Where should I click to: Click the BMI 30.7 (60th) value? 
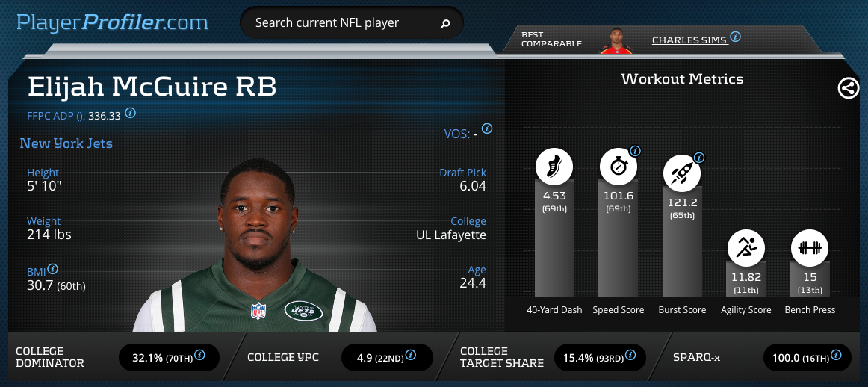56,285
